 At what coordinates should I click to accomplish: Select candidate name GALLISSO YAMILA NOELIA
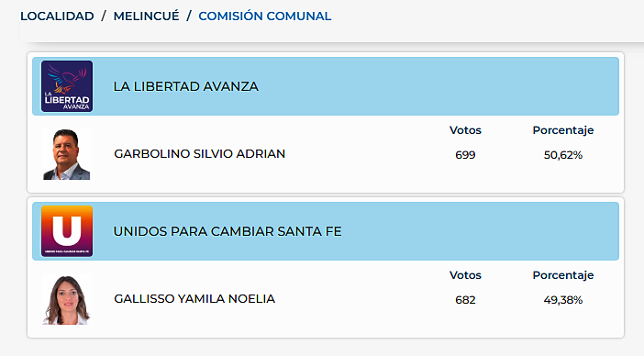pyautogui.click(x=194, y=298)
